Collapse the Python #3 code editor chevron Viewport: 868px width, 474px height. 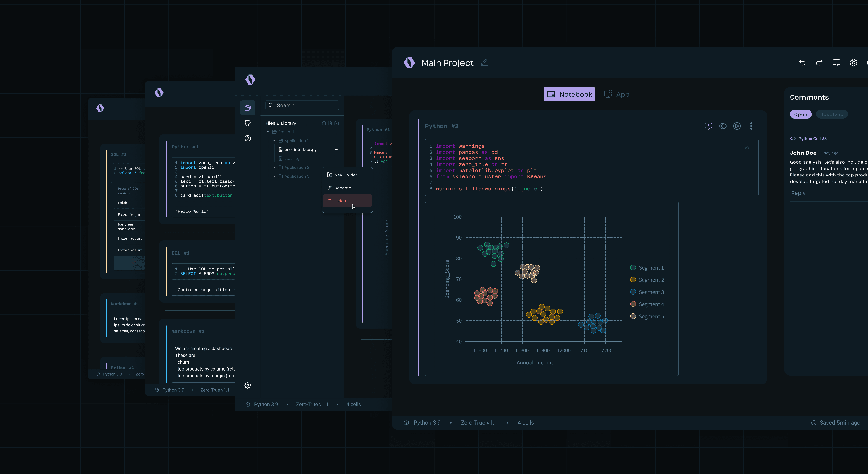[747, 148]
